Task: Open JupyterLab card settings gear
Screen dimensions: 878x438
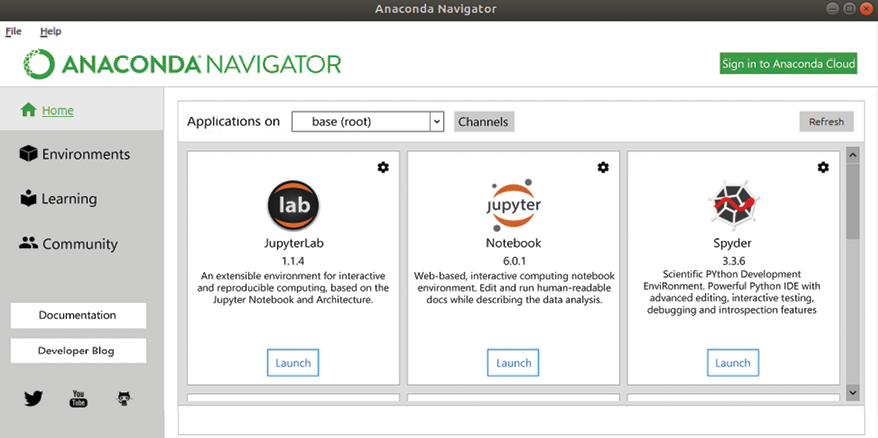Action: (x=383, y=167)
